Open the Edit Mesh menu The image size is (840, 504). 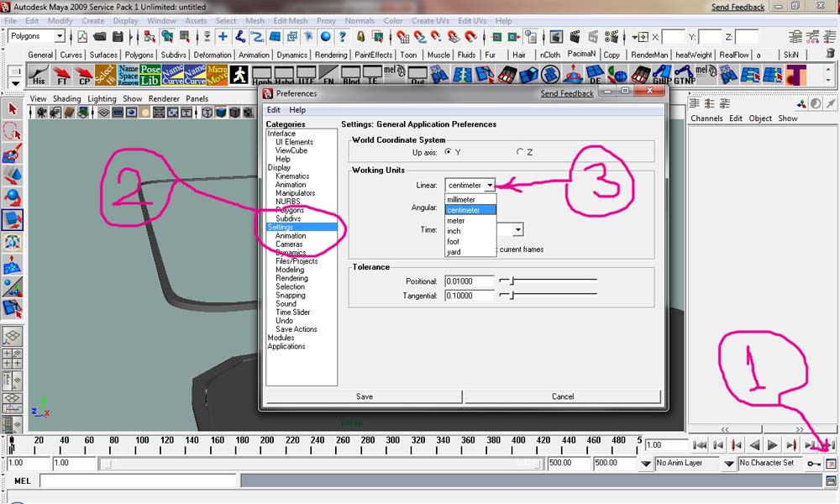click(291, 21)
